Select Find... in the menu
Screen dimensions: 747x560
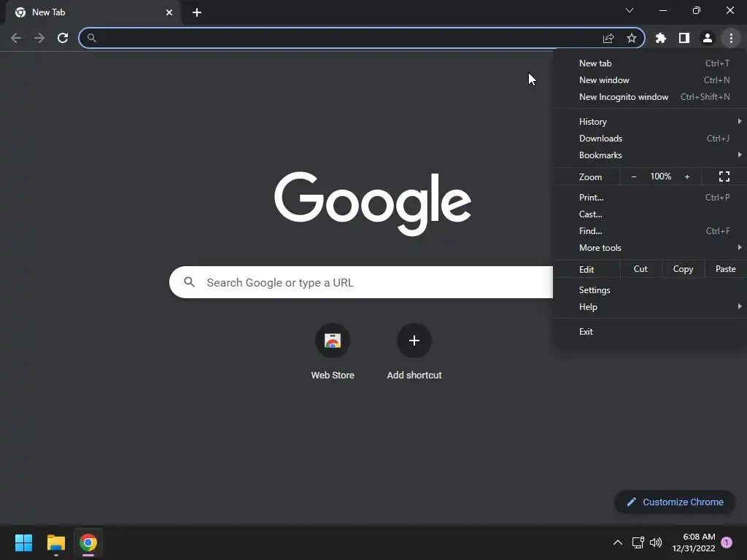(650, 231)
